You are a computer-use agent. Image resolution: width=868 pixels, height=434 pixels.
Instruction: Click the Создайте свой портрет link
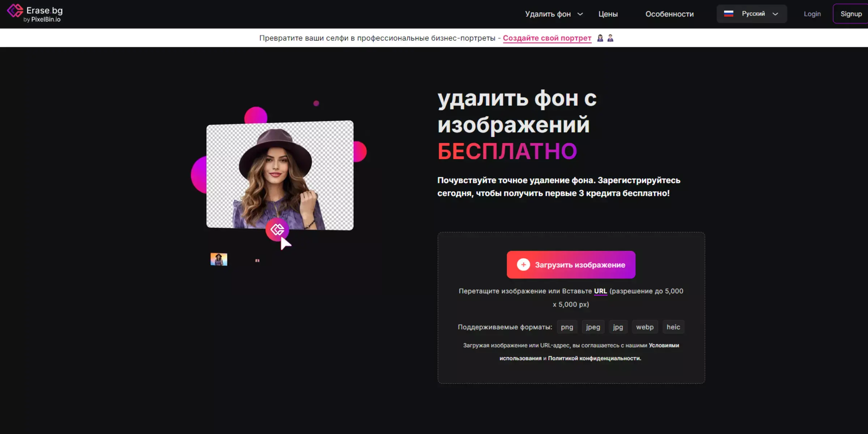click(547, 38)
